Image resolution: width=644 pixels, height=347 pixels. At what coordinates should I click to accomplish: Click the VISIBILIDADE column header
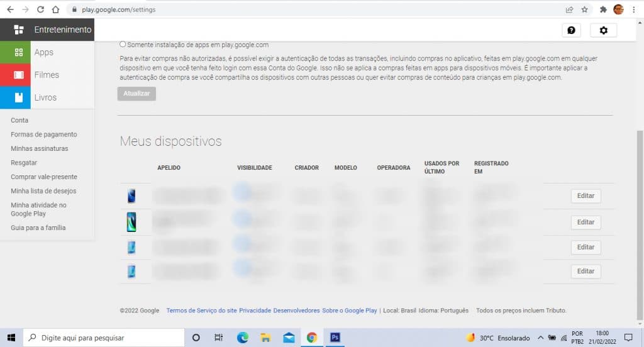point(255,168)
